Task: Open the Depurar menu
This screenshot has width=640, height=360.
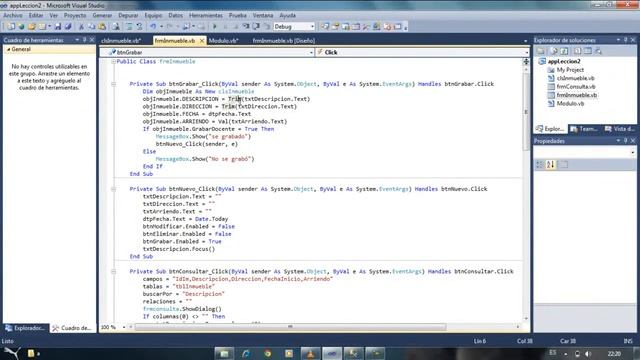Action: (x=128, y=15)
